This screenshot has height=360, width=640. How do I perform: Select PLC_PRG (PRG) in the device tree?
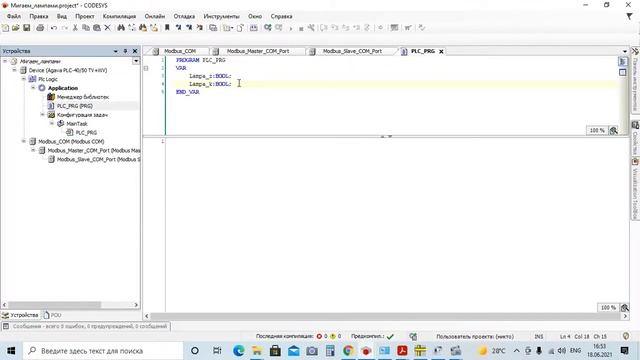(74, 106)
